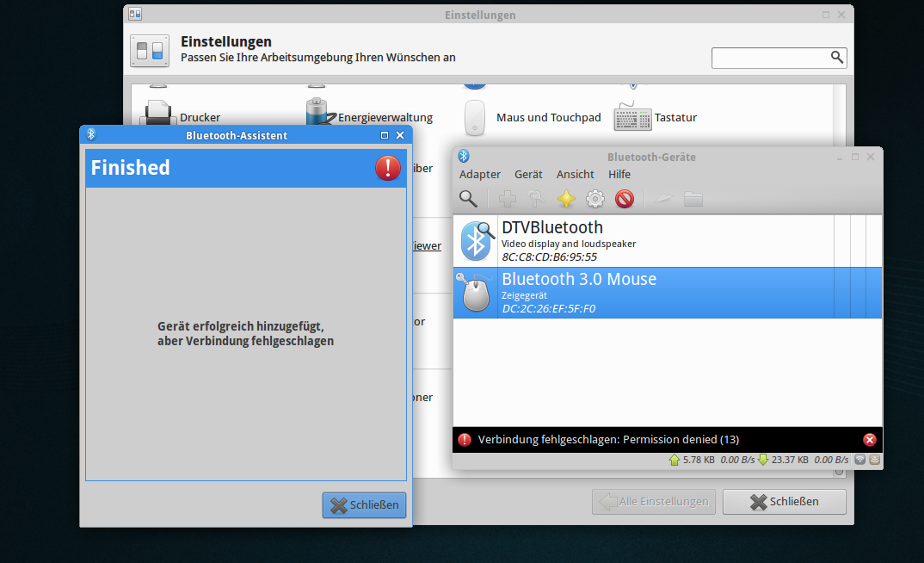
Task: Click the Maus und Touchpad label
Action: [x=549, y=117]
